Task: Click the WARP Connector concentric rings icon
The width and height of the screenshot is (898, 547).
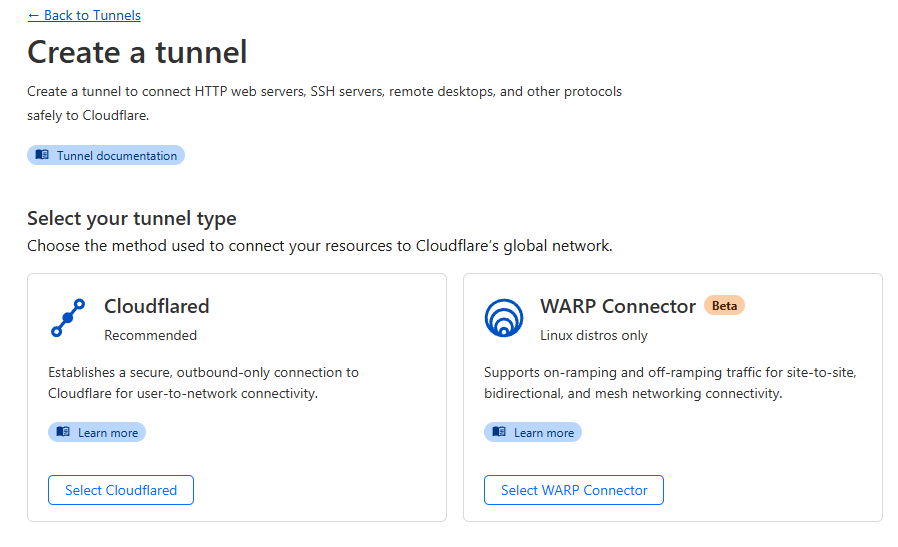Action: click(504, 317)
